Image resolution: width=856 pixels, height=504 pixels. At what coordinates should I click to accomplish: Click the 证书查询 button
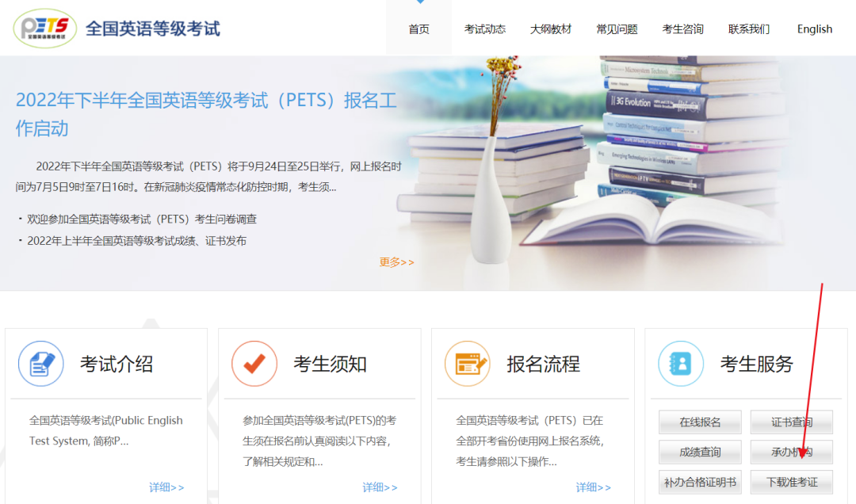point(792,422)
